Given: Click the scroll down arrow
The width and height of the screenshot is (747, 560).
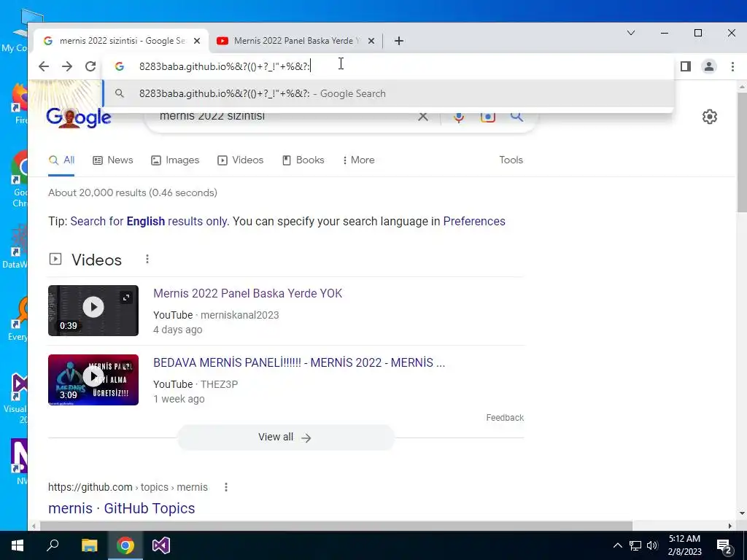Looking at the screenshot, I should [x=742, y=514].
